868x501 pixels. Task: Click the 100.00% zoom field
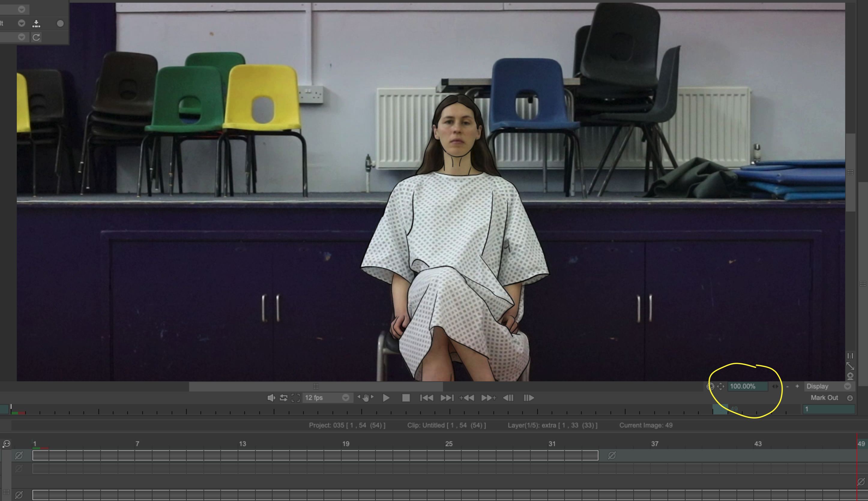click(747, 386)
